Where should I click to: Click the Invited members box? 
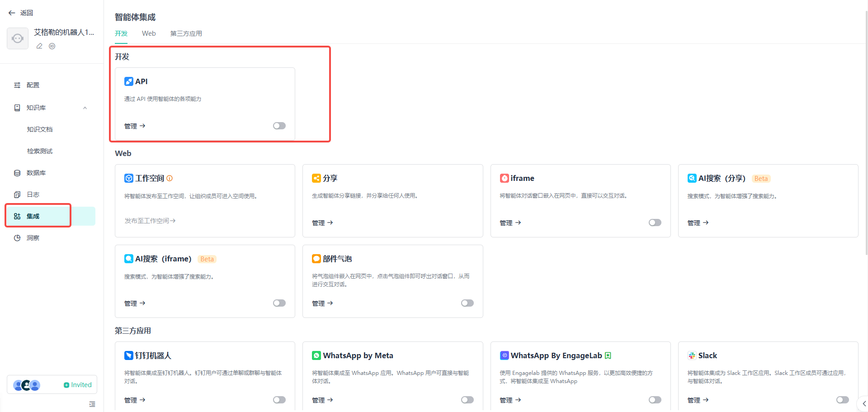coord(52,385)
